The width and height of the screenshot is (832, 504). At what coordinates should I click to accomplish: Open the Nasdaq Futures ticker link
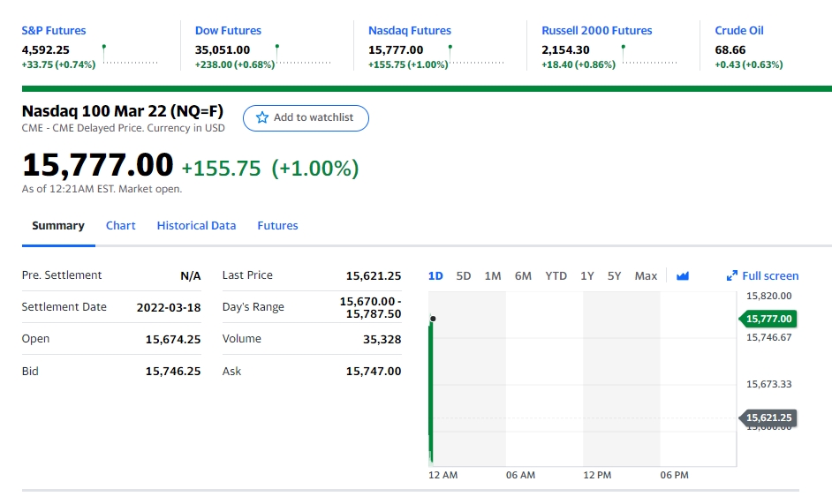click(x=410, y=31)
